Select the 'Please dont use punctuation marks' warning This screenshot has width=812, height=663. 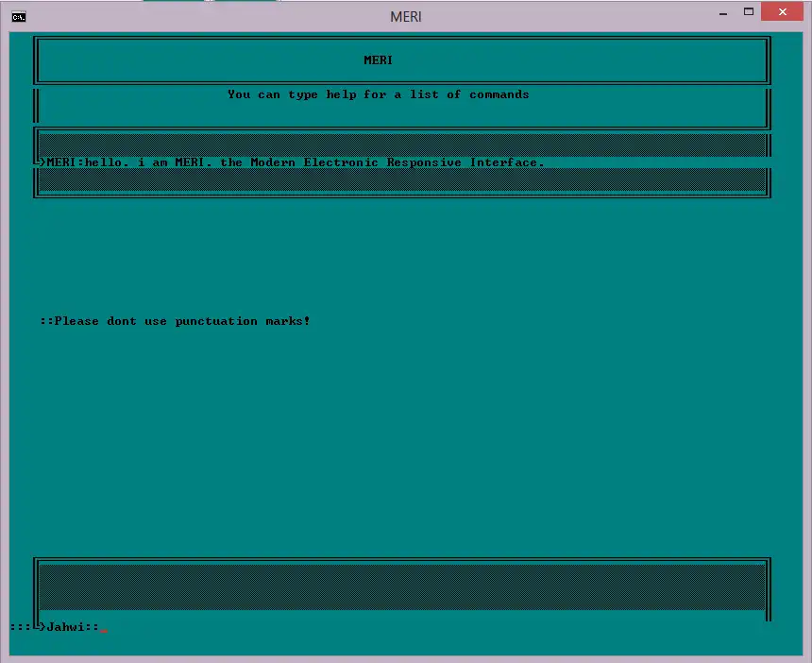click(x=175, y=321)
